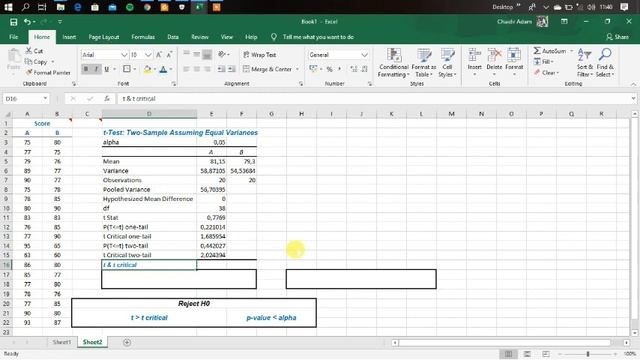640x360 pixels.
Task: Open the font name dropdown showing Arial
Action: [124, 55]
